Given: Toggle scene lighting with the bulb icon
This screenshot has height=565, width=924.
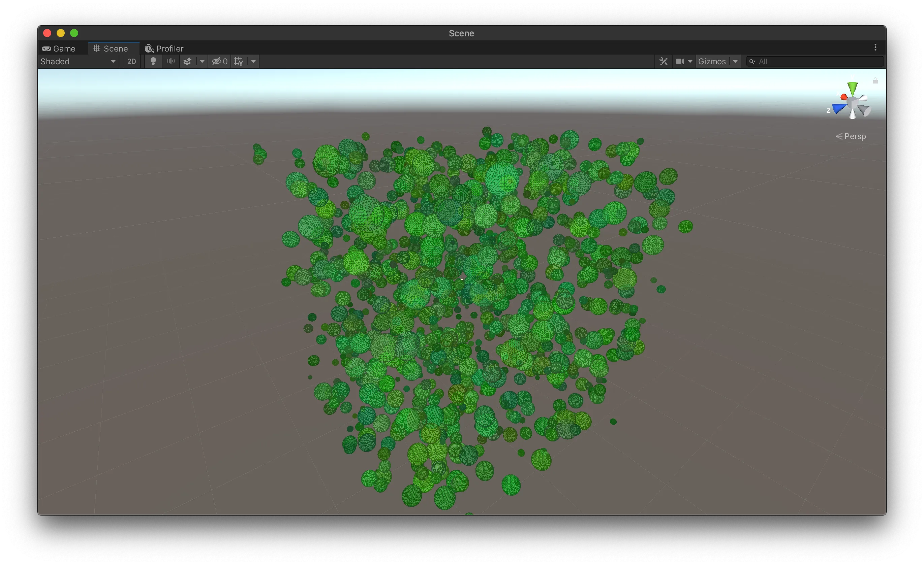Looking at the screenshot, I should (x=153, y=61).
